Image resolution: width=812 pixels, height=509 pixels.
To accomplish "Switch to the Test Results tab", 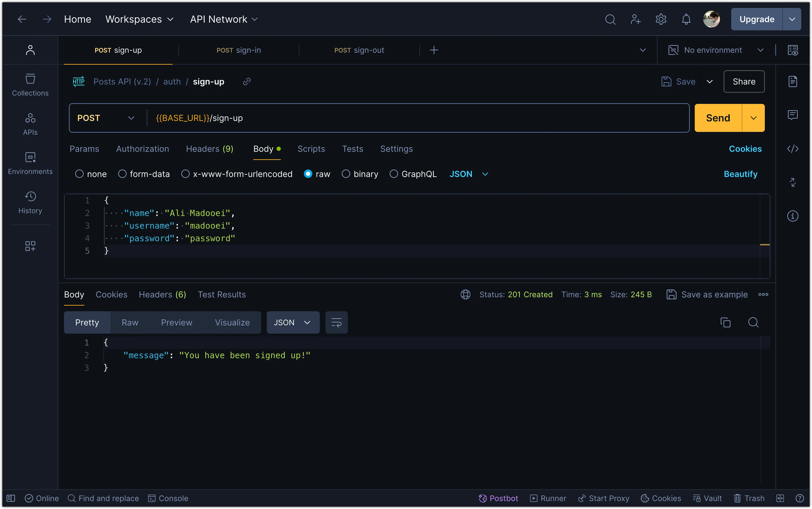I will [x=221, y=294].
